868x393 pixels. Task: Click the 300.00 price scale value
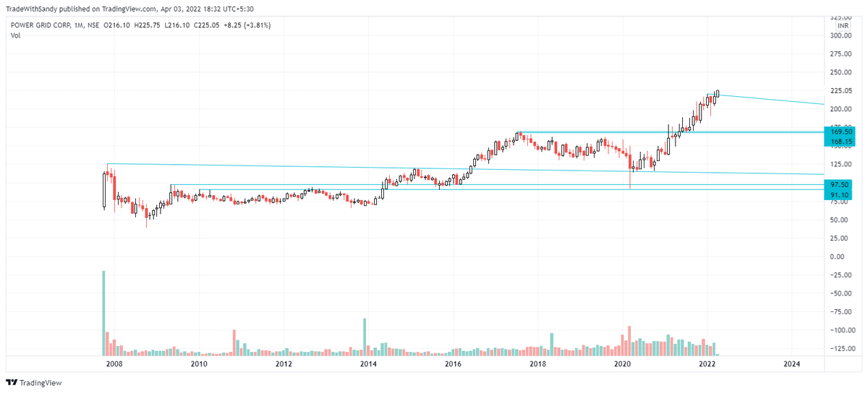pyautogui.click(x=840, y=35)
